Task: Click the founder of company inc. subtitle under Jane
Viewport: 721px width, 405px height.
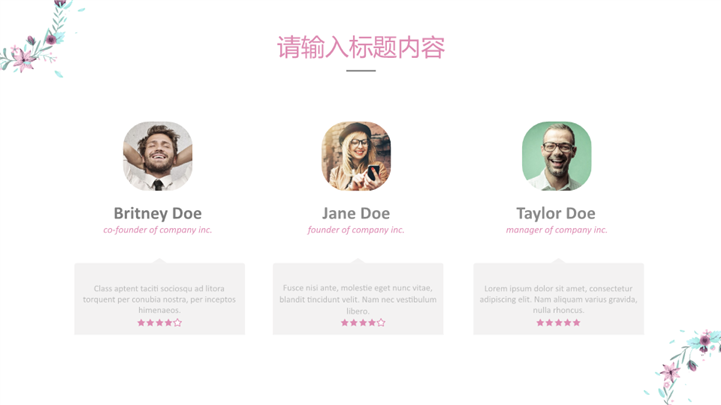Action: (356, 230)
